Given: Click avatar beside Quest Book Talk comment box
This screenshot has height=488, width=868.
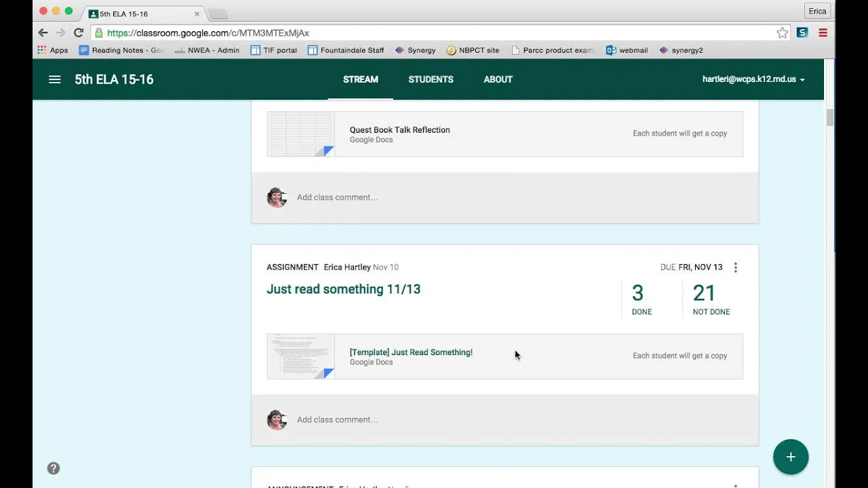Looking at the screenshot, I should pyautogui.click(x=277, y=197).
